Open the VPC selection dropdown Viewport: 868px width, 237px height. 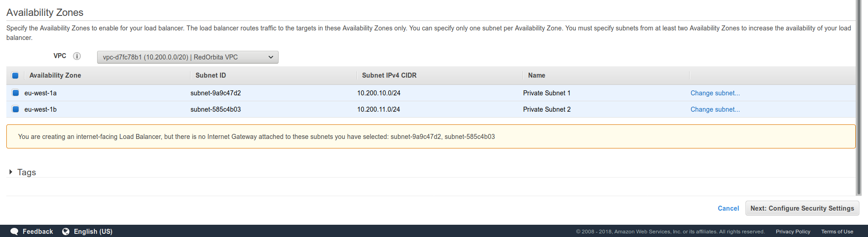(187, 57)
